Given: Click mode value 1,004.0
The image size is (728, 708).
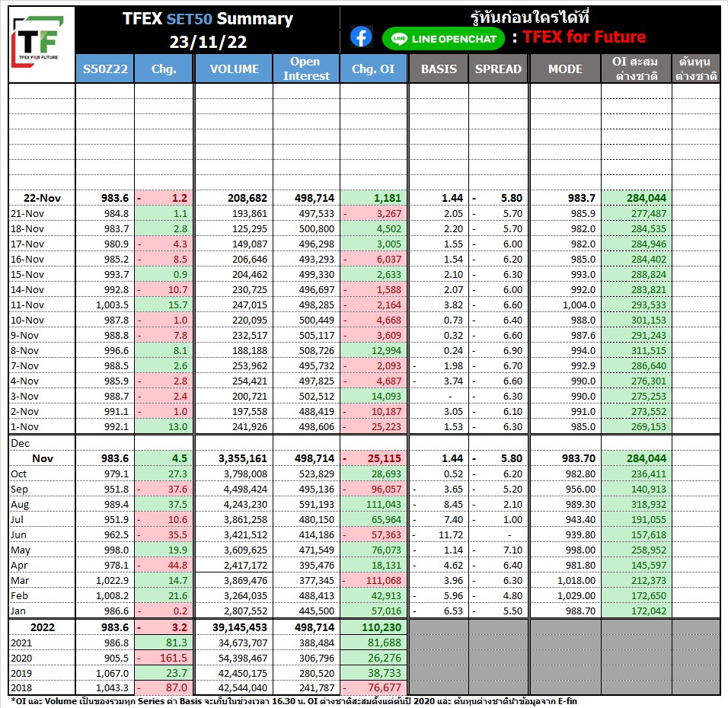Looking at the screenshot, I should pos(579,305).
